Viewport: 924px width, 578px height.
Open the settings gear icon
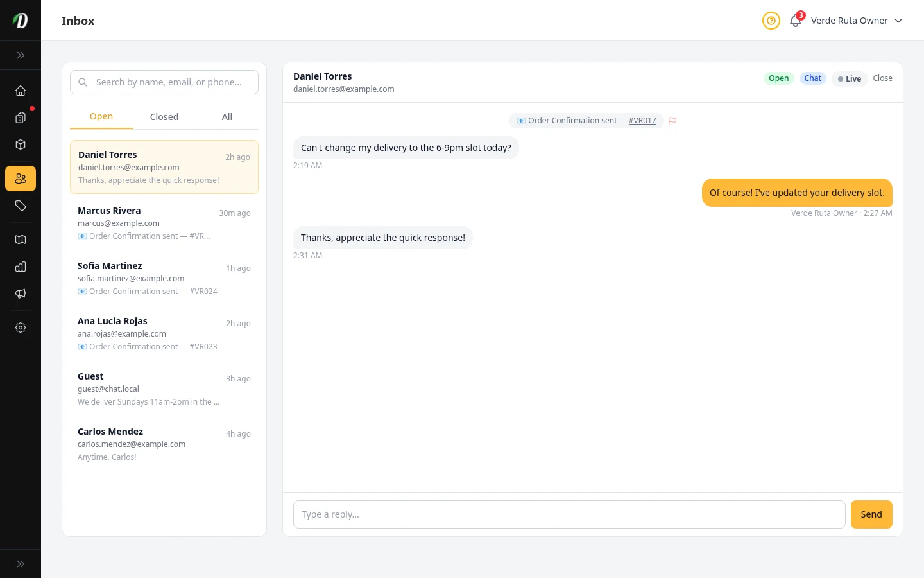pyautogui.click(x=21, y=328)
